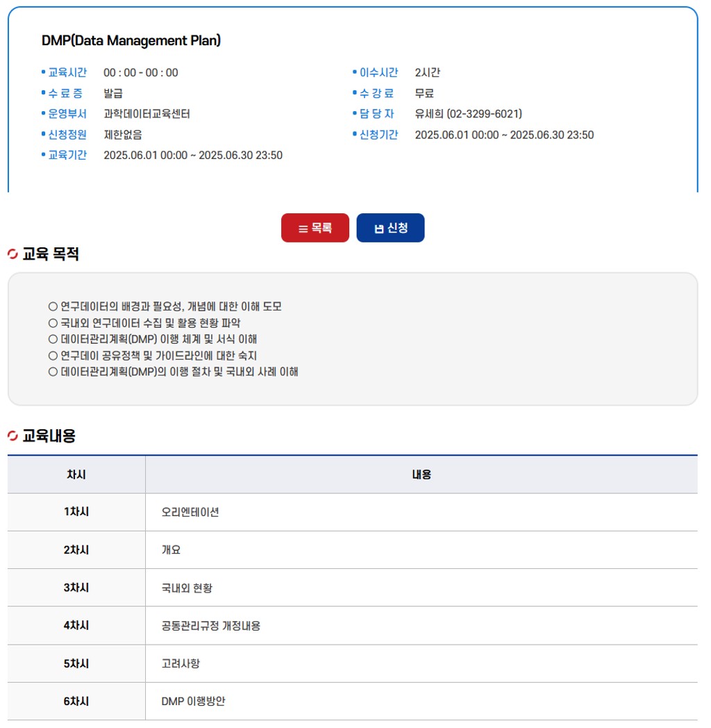Click the bullet circle before 국내외 연구데이터 수집

pyautogui.click(x=53, y=323)
